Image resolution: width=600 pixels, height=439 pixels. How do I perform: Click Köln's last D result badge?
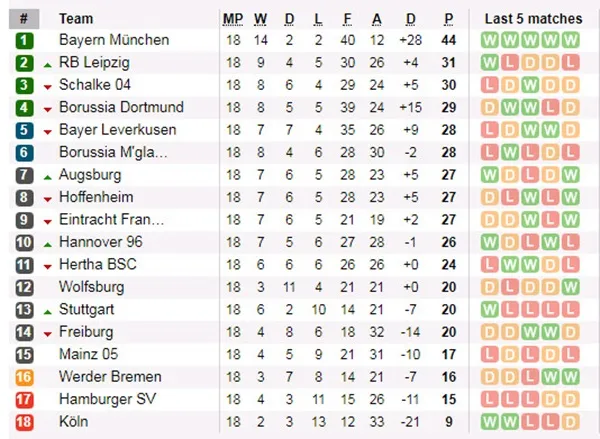(570, 422)
